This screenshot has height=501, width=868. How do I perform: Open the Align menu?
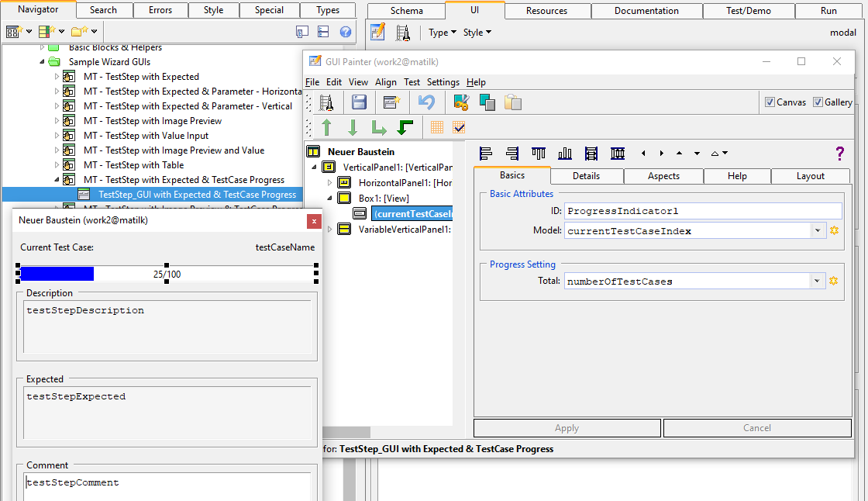pyautogui.click(x=385, y=82)
